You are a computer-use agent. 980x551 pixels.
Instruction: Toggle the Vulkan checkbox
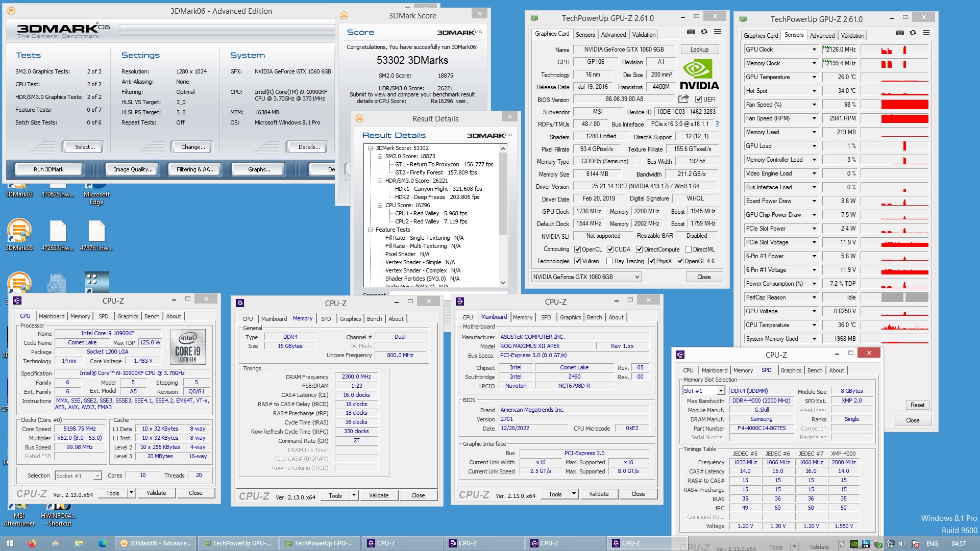(577, 261)
